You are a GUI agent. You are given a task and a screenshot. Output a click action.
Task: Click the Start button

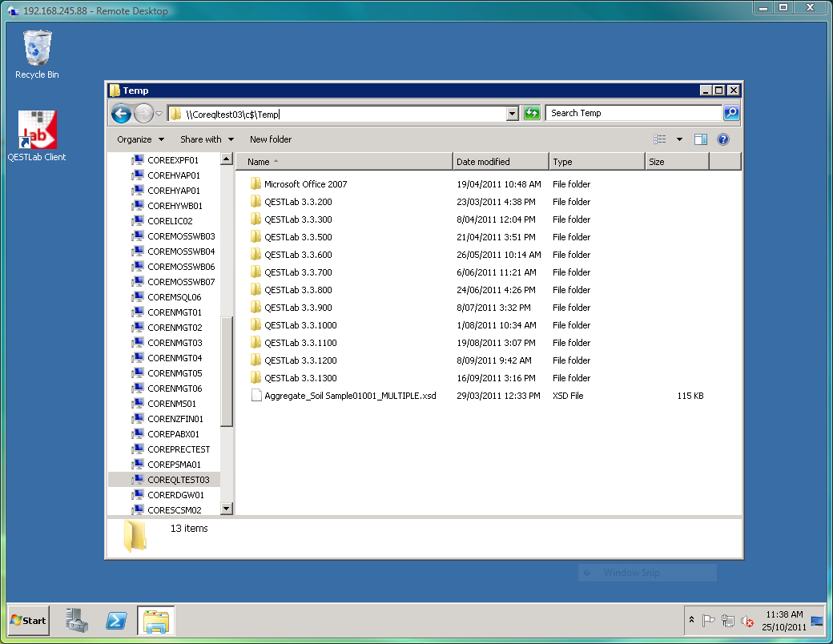point(28,620)
